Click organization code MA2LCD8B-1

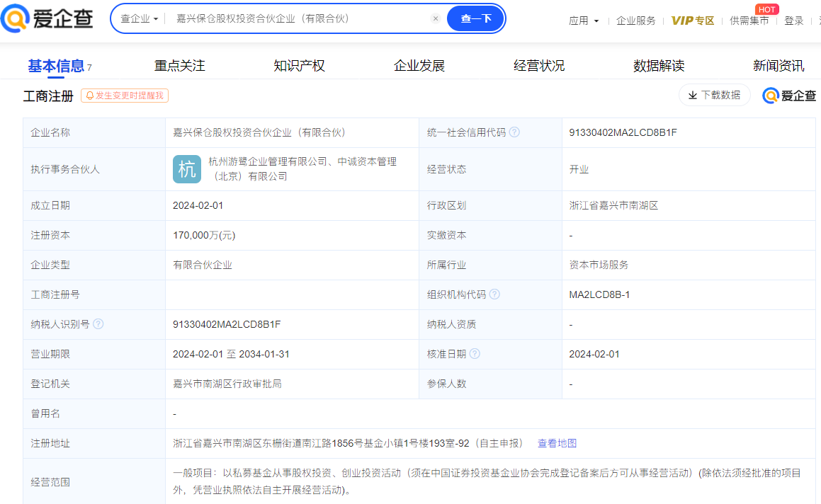coord(599,294)
